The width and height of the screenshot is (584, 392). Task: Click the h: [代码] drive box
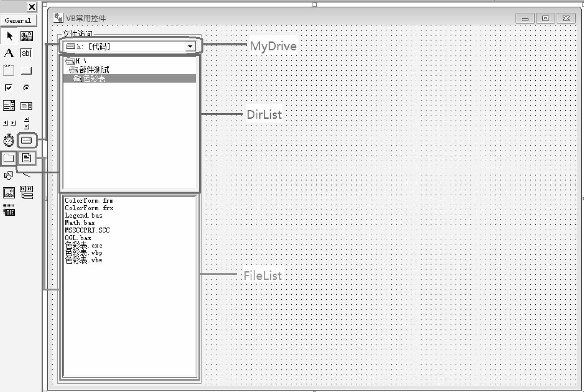pos(129,46)
